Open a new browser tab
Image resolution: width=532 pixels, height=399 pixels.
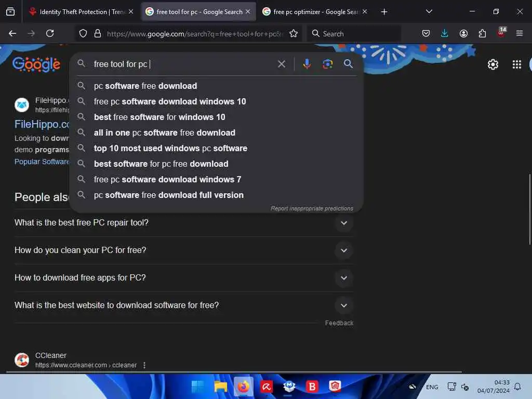pyautogui.click(x=384, y=12)
